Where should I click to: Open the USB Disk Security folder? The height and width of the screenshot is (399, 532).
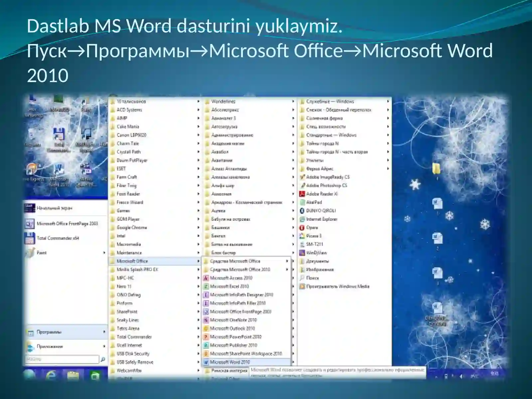tap(155, 354)
